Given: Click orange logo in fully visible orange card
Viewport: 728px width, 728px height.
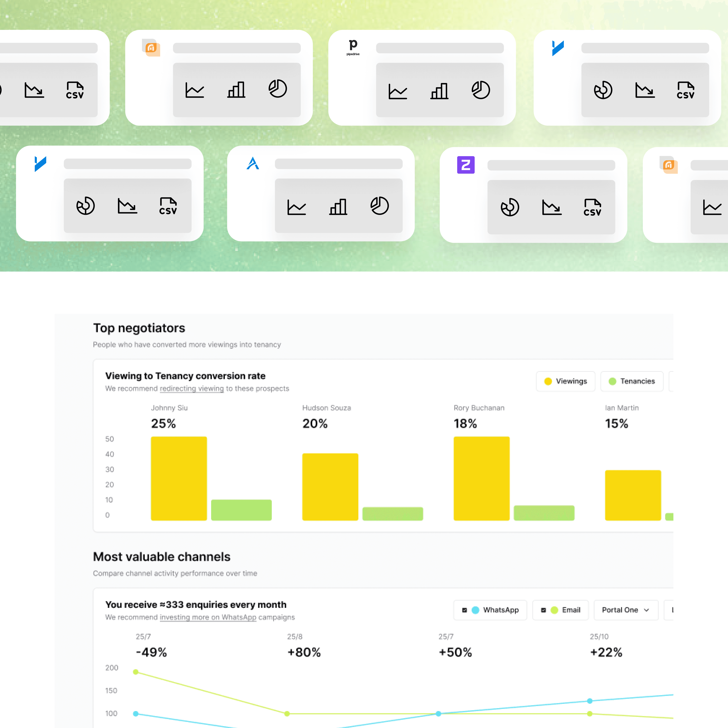Looking at the screenshot, I should 151,48.
